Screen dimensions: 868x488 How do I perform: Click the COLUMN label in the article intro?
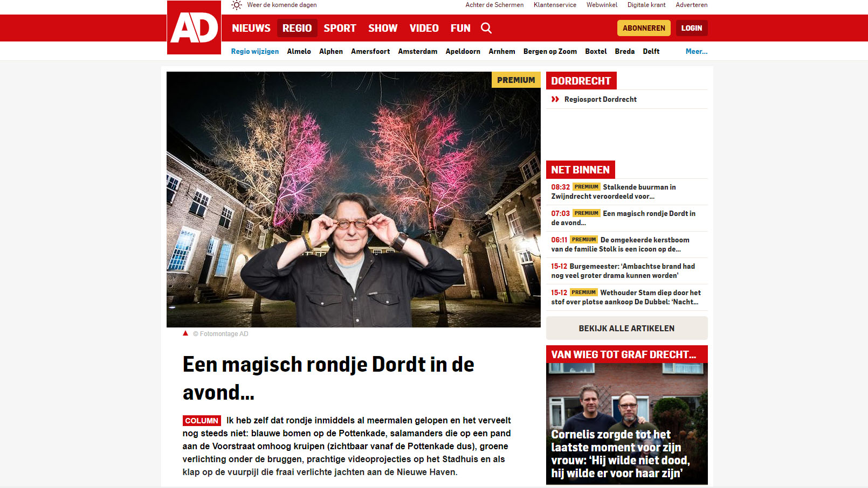click(x=202, y=421)
